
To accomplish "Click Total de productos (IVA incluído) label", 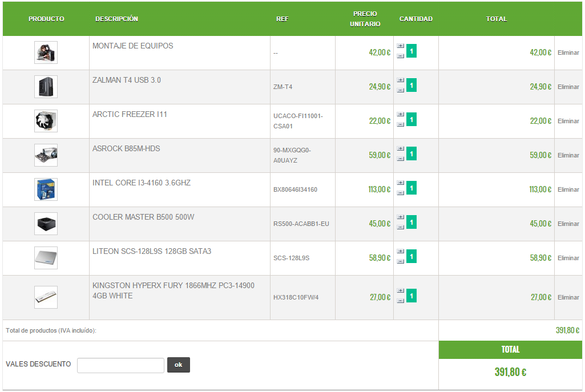I will (51, 330).
